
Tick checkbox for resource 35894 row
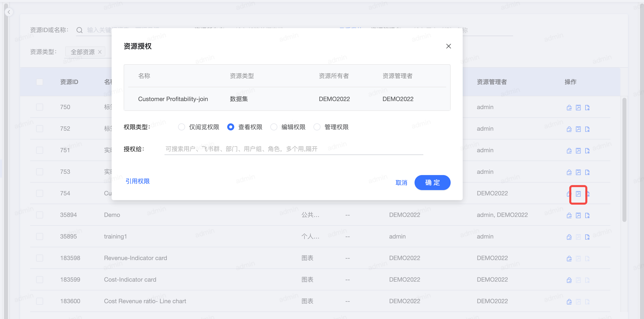pos(40,215)
